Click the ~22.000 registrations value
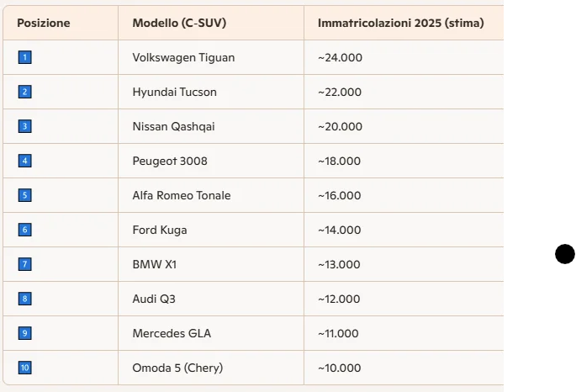576x392 pixels. (x=340, y=92)
